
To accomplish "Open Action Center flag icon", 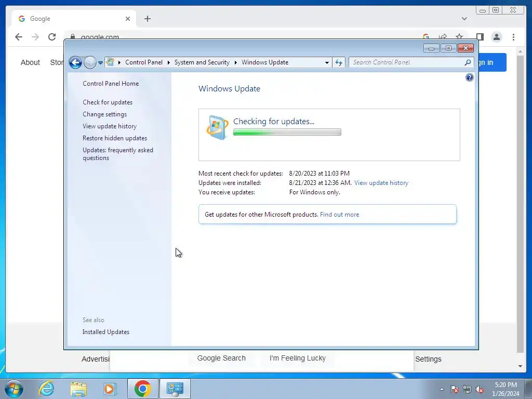I will (x=455, y=389).
